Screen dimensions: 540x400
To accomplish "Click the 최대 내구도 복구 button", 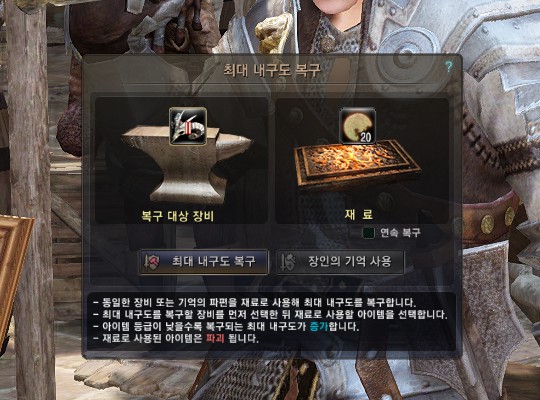I will point(203,262).
